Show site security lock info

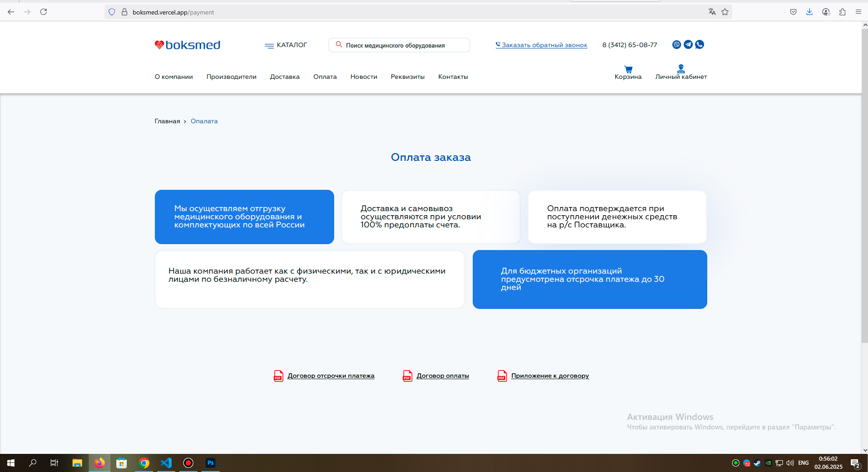pos(125,12)
